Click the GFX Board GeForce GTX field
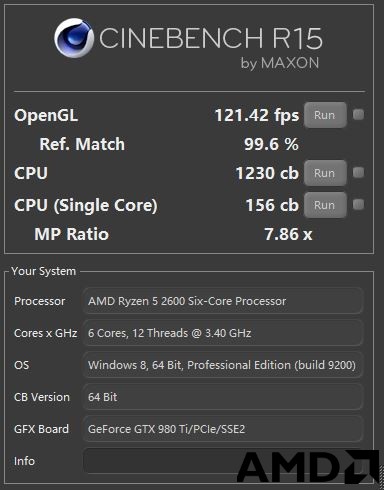 pos(223,429)
